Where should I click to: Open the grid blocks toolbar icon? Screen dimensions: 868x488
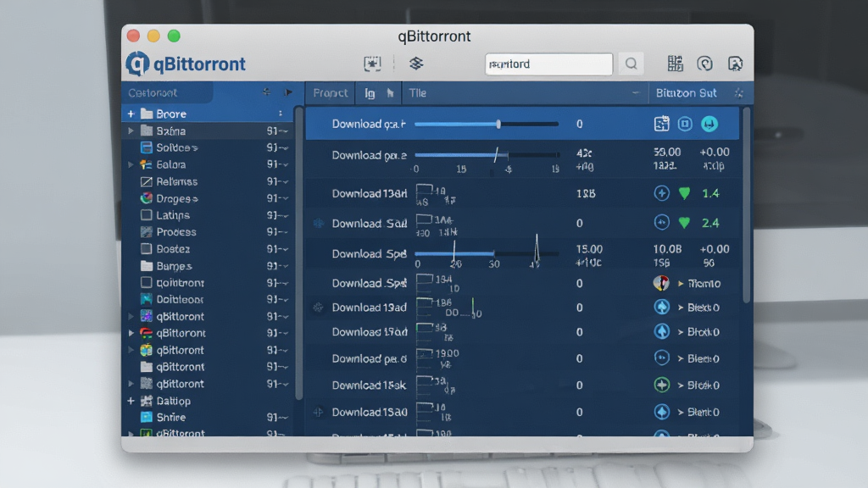pos(675,64)
